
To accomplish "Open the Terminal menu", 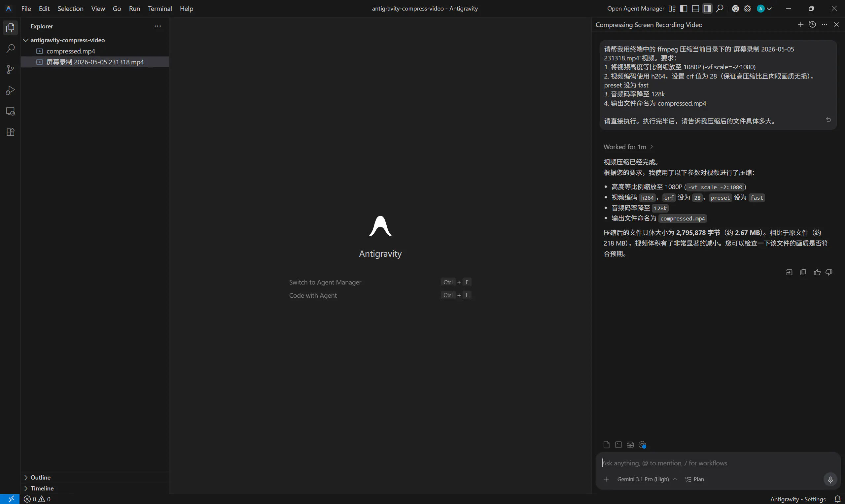I will [x=160, y=9].
